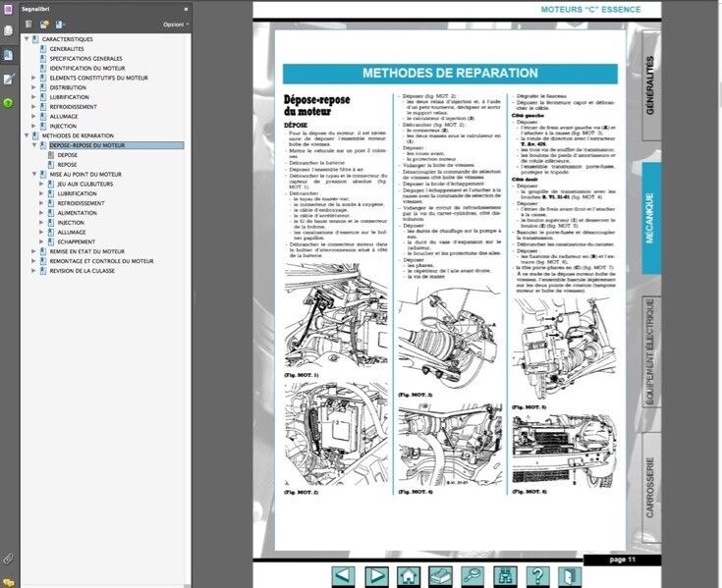Select the REFROIDISSEMENT bookmark under MISE AU POINT
This screenshot has width=722, height=588.
pyautogui.click(x=81, y=203)
